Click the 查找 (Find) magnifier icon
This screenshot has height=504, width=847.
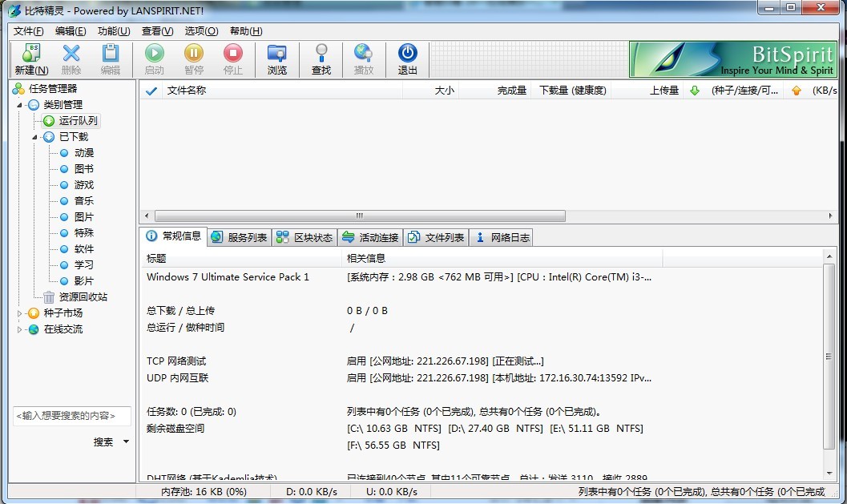321,54
